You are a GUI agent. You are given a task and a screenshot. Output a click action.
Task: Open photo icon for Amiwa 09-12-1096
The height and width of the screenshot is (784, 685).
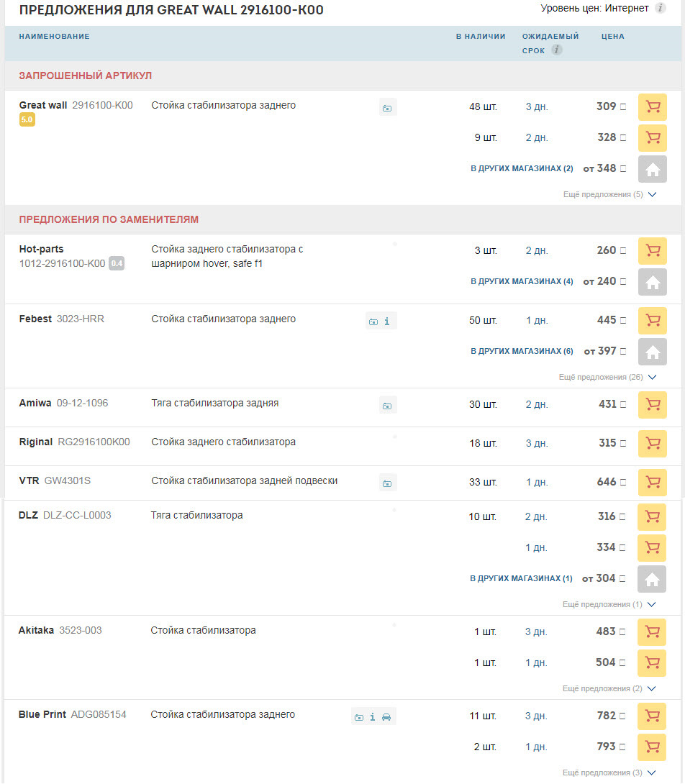coord(387,406)
